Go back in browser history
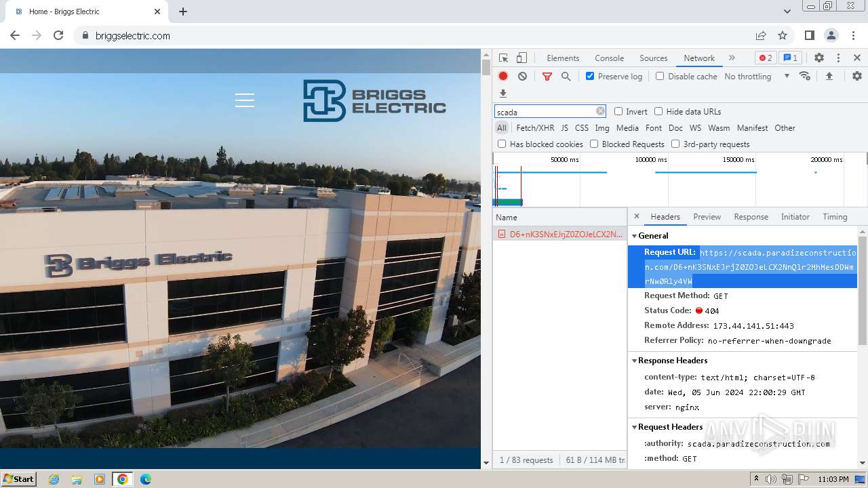The image size is (868, 488). pos(15,35)
